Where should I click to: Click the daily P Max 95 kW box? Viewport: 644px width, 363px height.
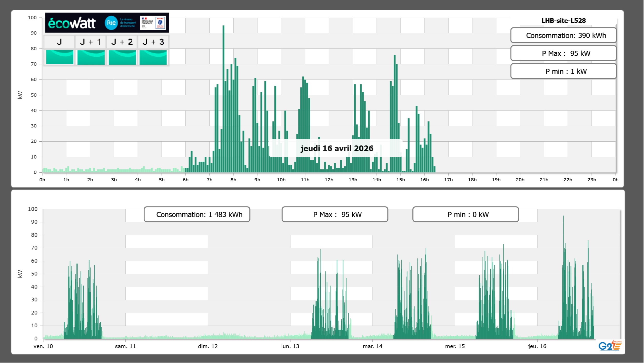563,53
